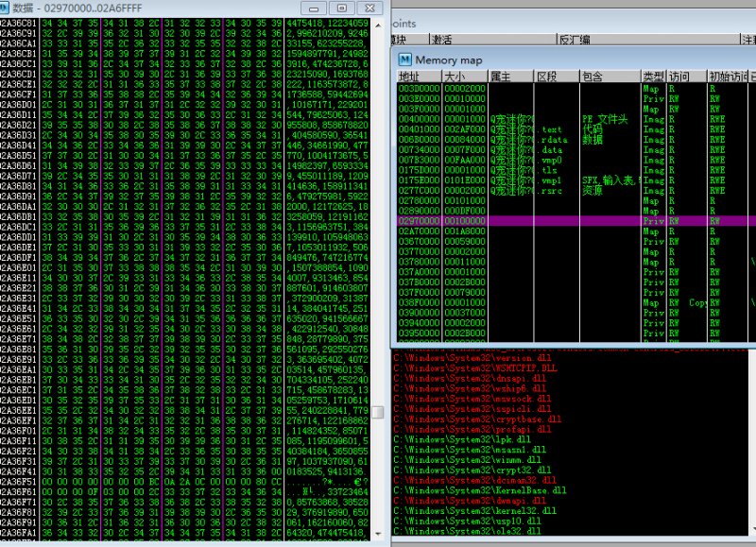Screen dimensions: 756x547
Task: Click the 属主 column header in Memory map
Action: (x=510, y=77)
